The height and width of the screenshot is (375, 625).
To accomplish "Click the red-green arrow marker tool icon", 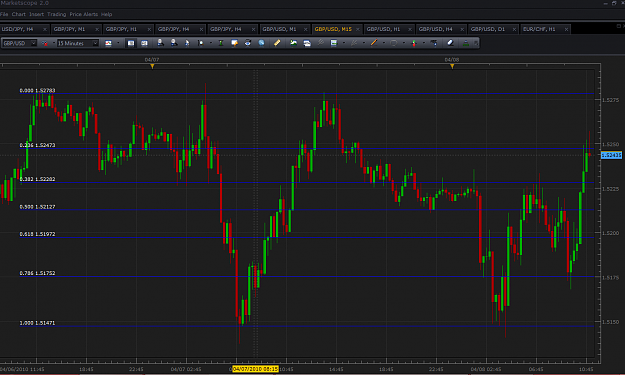I will coord(414,43).
